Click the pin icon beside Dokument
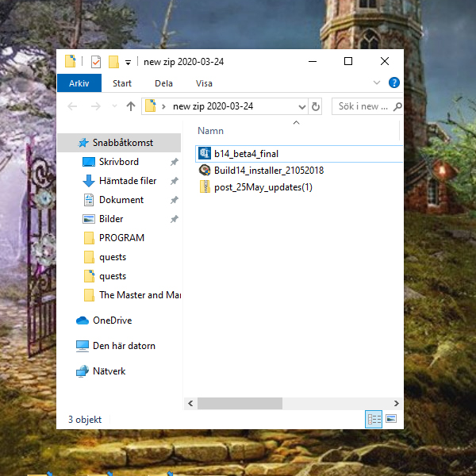Screen dimensions: 476x476 click(x=174, y=200)
